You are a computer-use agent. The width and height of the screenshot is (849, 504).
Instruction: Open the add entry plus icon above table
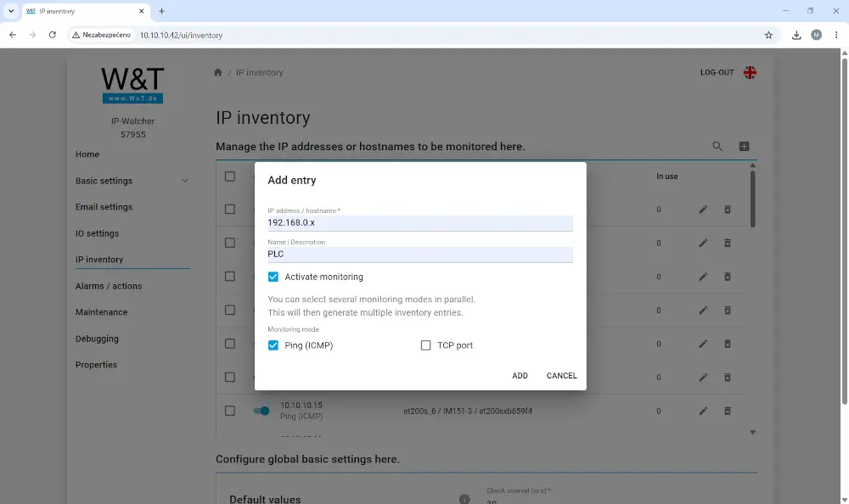point(744,146)
